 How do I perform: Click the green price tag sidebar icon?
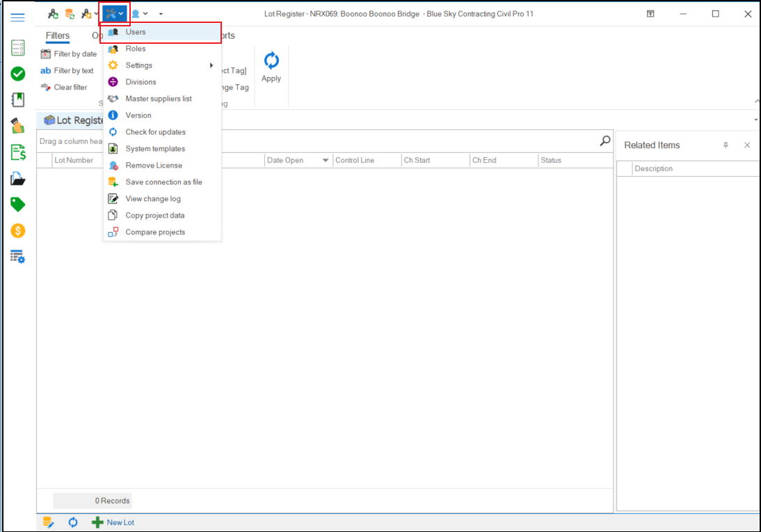pos(18,204)
